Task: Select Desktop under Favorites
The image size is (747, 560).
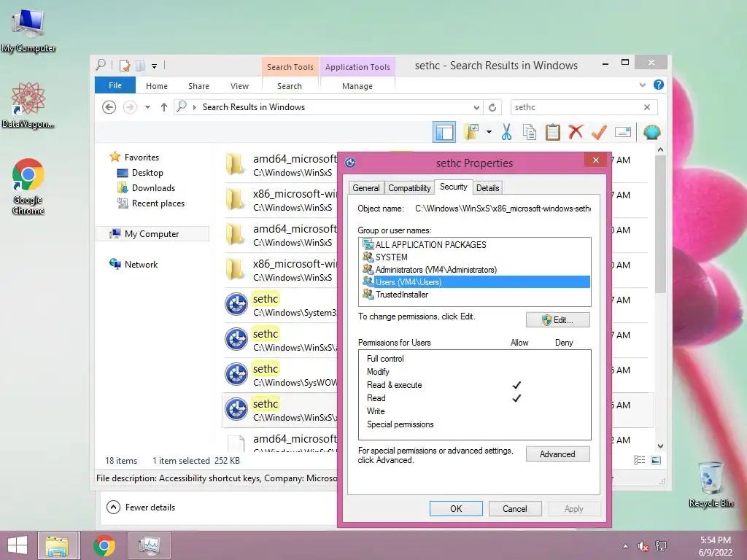Action: tap(147, 173)
